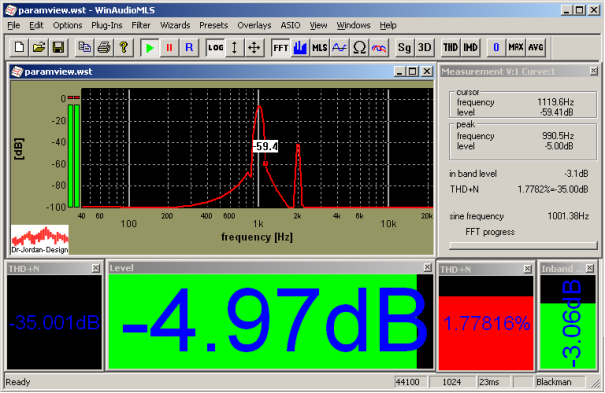Switch to 3D waterfall view
This screenshot has width=605, height=393.
click(x=424, y=47)
